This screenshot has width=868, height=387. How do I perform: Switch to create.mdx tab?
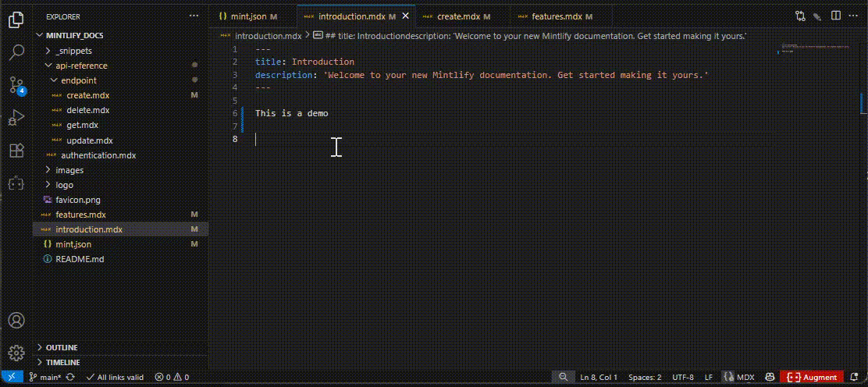point(463,16)
